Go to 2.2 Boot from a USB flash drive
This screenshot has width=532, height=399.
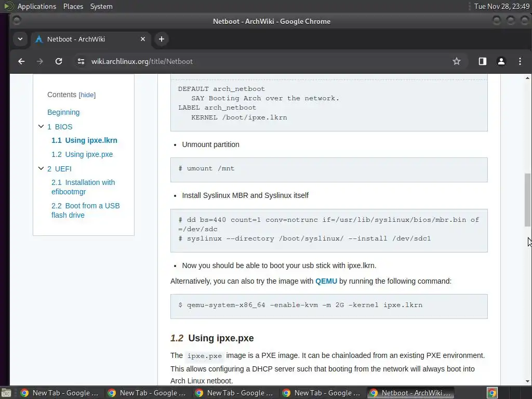click(86, 210)
